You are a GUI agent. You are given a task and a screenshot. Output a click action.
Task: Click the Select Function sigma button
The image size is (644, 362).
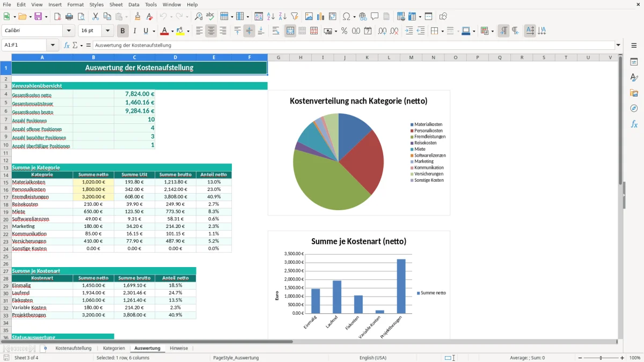[x=75, y=45]
